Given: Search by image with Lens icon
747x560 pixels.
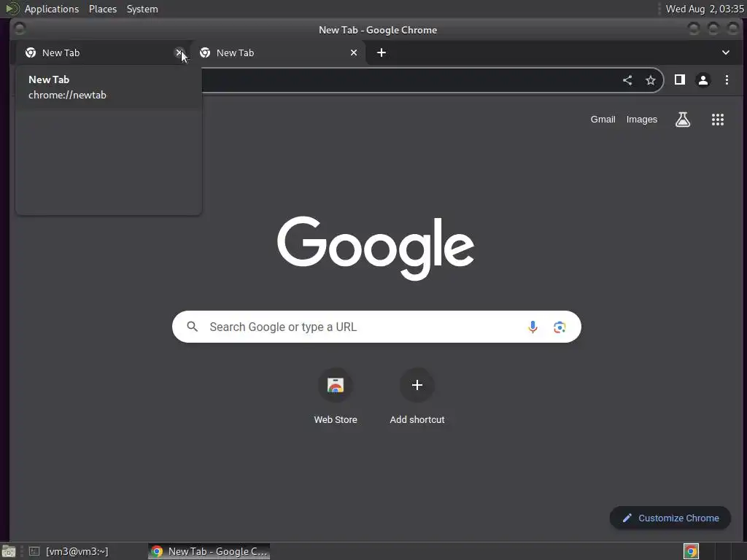Looking at the screenshot, I should point(560,327).
